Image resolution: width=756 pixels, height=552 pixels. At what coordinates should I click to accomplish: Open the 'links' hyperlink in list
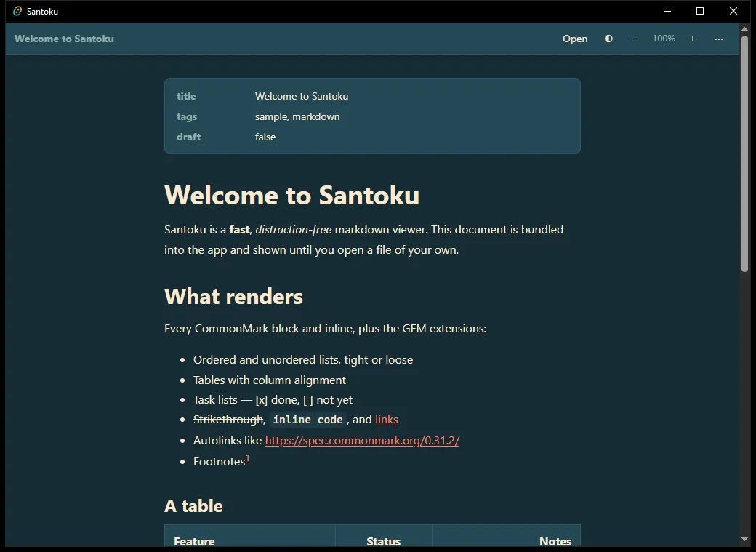[x=387, y=420]
